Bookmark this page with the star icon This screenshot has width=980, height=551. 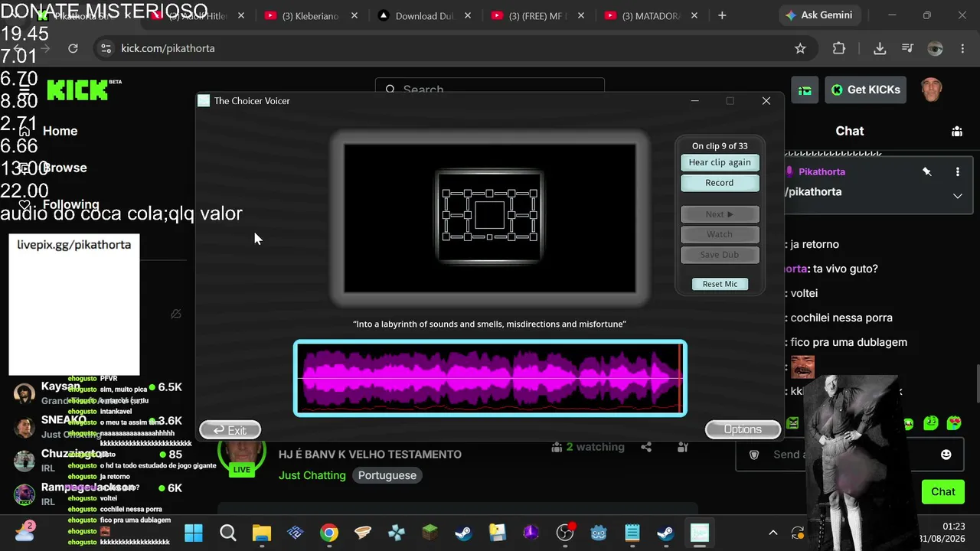(800, 48)
